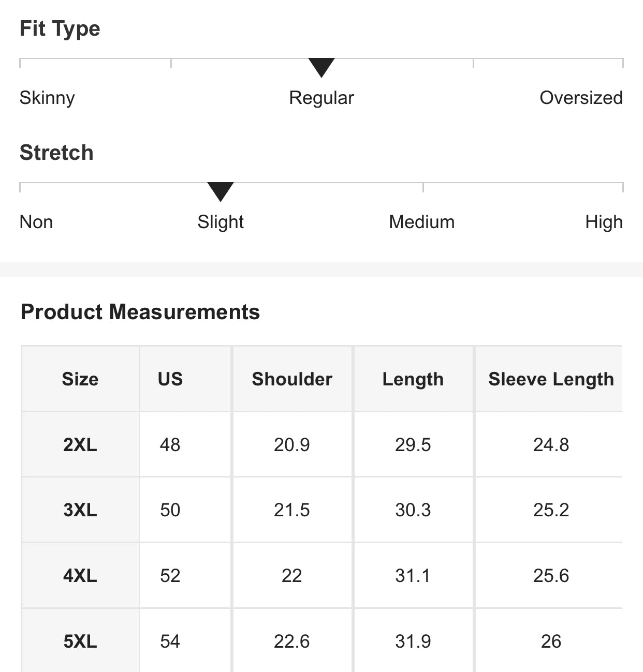Select the 3XL size row label
This screenshot has height=672, width=643.
(x=80, y=510)
